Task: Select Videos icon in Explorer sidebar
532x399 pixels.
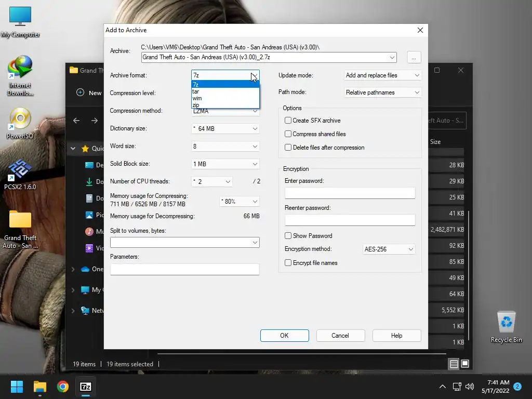Action: point(89,248)
